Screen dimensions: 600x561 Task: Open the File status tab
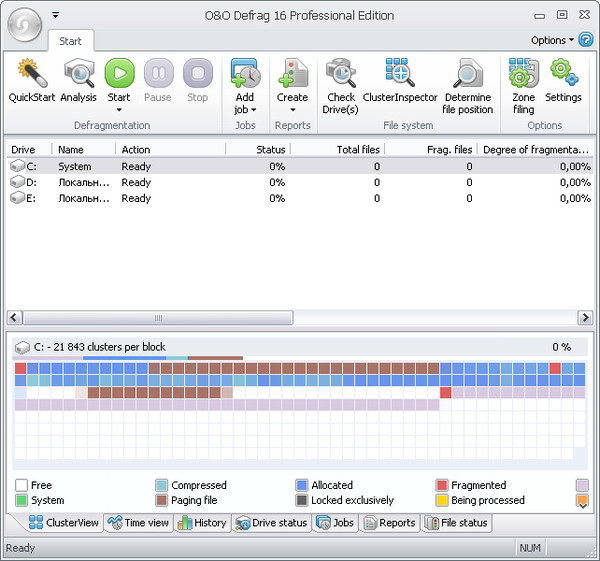(x=457, y=523)
